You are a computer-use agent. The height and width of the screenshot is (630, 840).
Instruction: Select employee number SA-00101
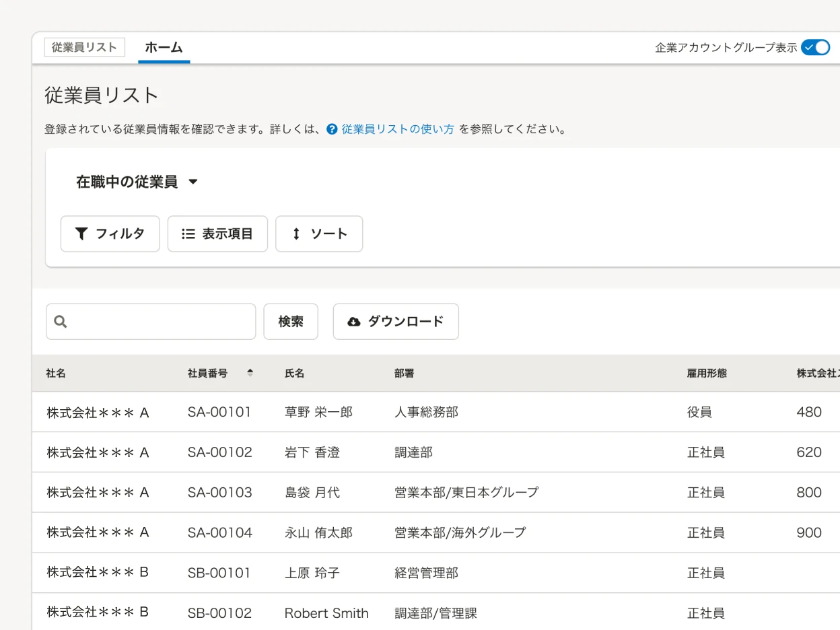219,412
